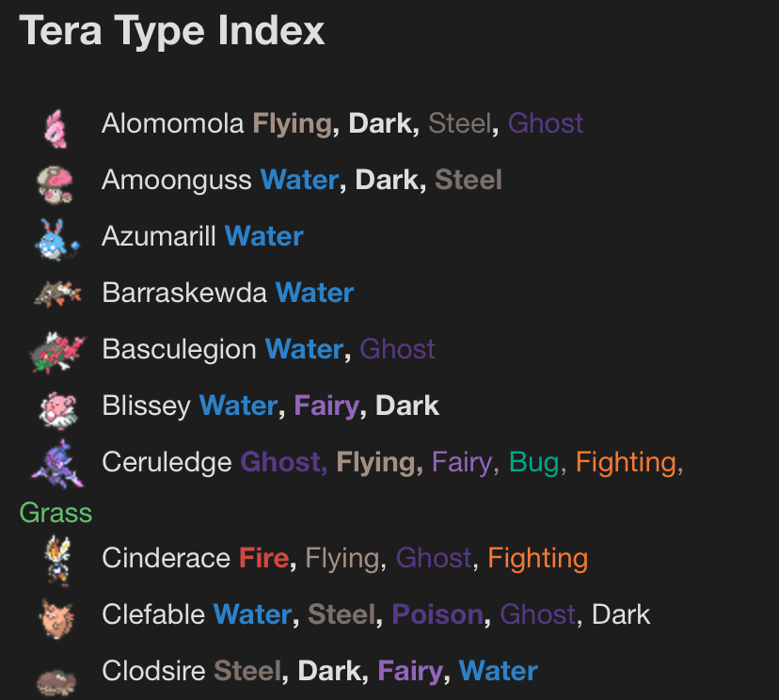Open Blissey's Fairy tera type link
This screenshot has width=779, height=700.
[x=327, y=406]
